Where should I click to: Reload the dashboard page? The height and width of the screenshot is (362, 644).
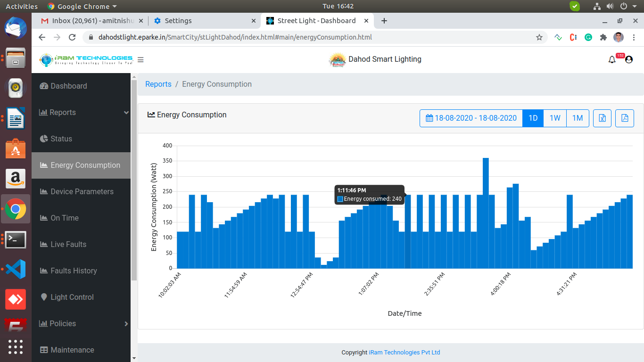(x=72, y=37)
